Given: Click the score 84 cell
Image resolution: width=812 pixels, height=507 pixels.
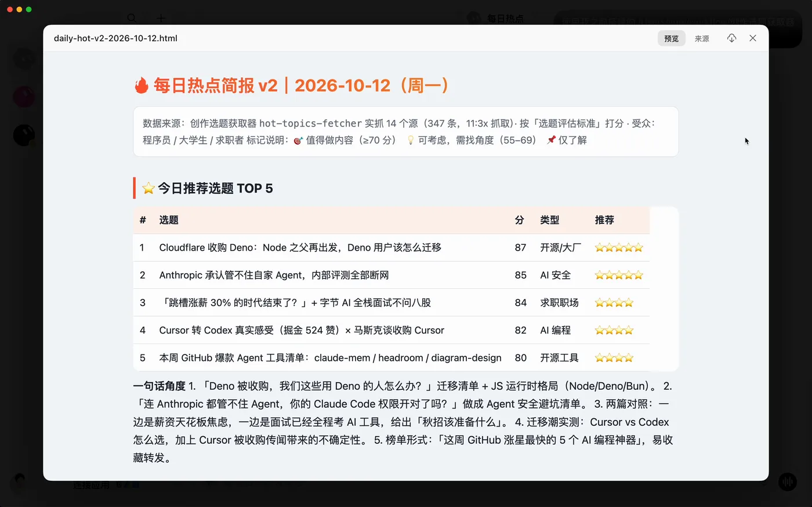Looking at the screenshot, I should [x=520, y=303].
